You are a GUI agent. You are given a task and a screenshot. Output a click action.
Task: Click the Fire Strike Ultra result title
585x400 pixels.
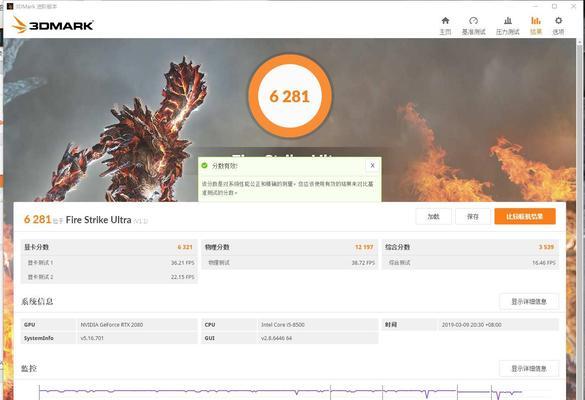(x=98, y=220)
